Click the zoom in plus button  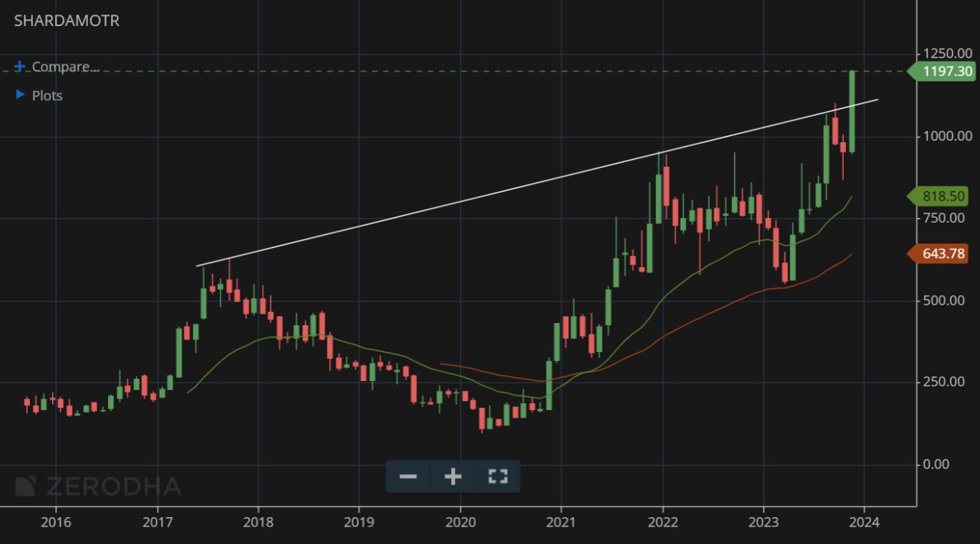453,477
